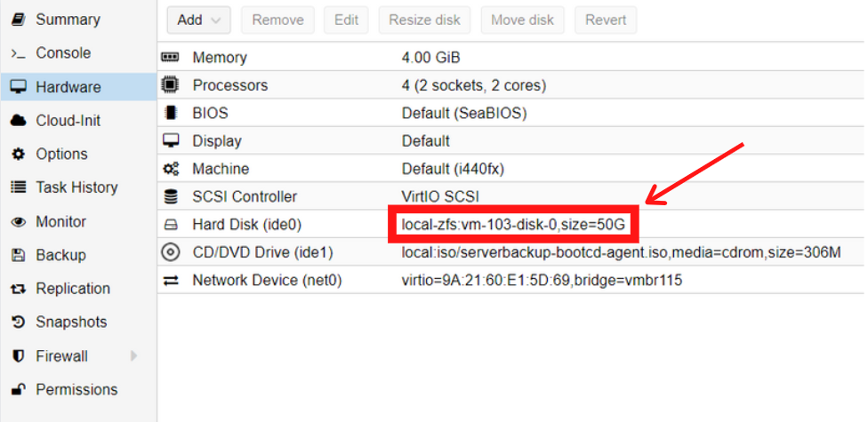Click the Backup floppy disk icon
Viewport: 868px width, 422px height.
(x=19, y=256)
